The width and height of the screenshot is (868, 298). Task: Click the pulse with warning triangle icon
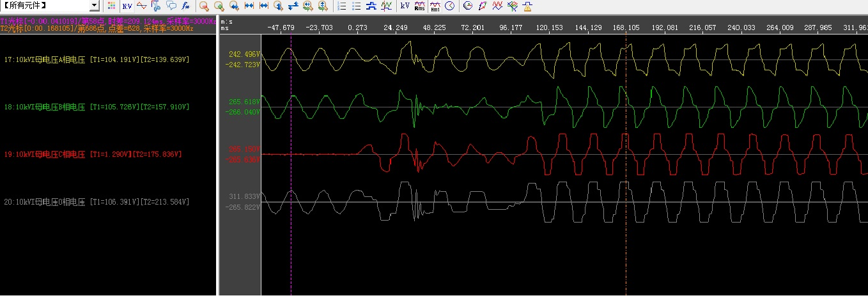pyautogui.click(x=527, y=6)
